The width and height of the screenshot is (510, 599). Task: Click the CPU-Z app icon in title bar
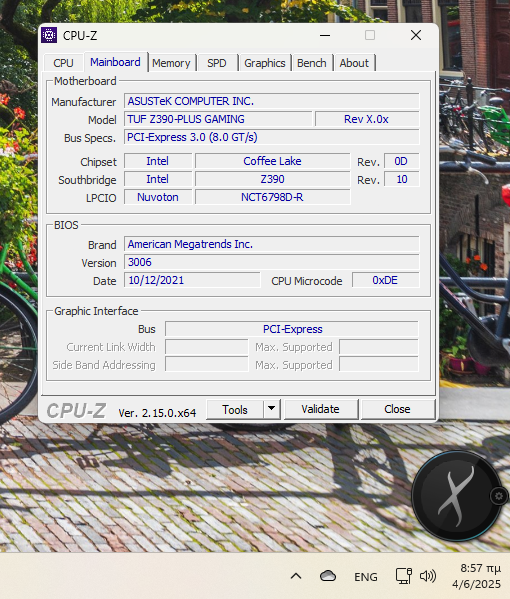[x=49, y=35]
